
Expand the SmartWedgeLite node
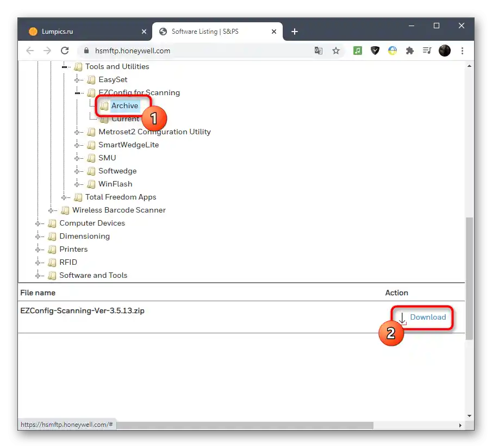point(77,145)
